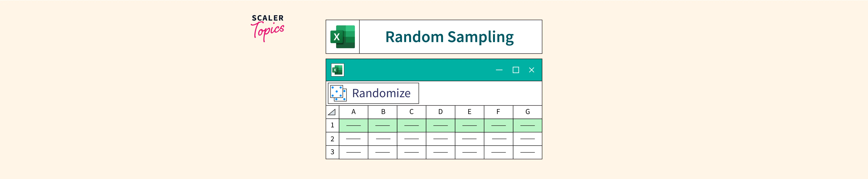Select column D header

[440, 112]
